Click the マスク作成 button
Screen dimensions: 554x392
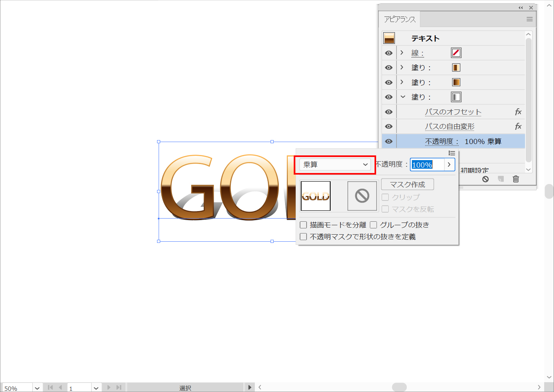pyautogui.click(x=407, y=184)
